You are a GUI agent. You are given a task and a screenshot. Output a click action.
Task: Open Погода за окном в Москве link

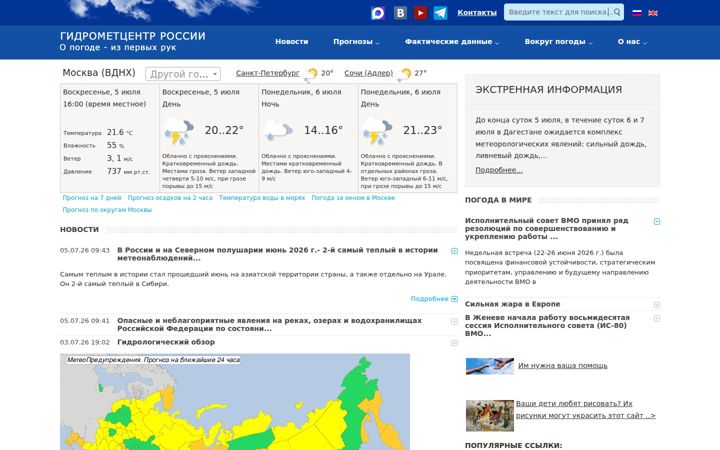353,198
